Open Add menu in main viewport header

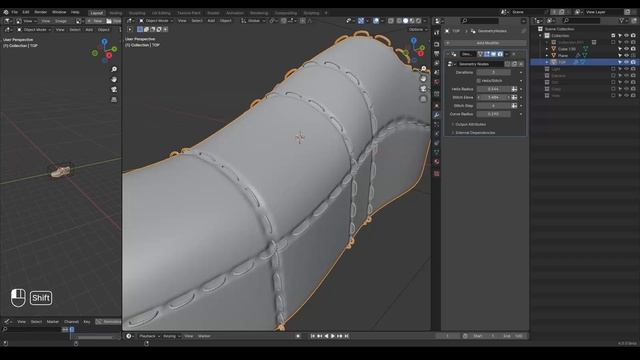pos(211,21)
